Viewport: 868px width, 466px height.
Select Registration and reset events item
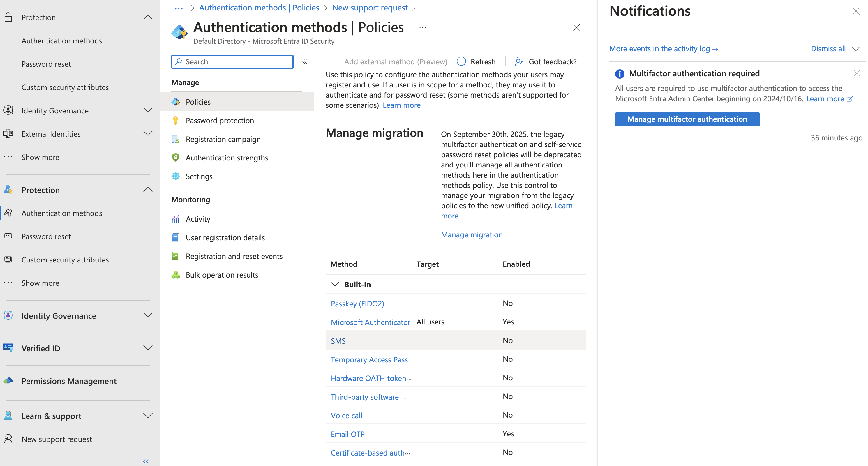coord(234,256)
